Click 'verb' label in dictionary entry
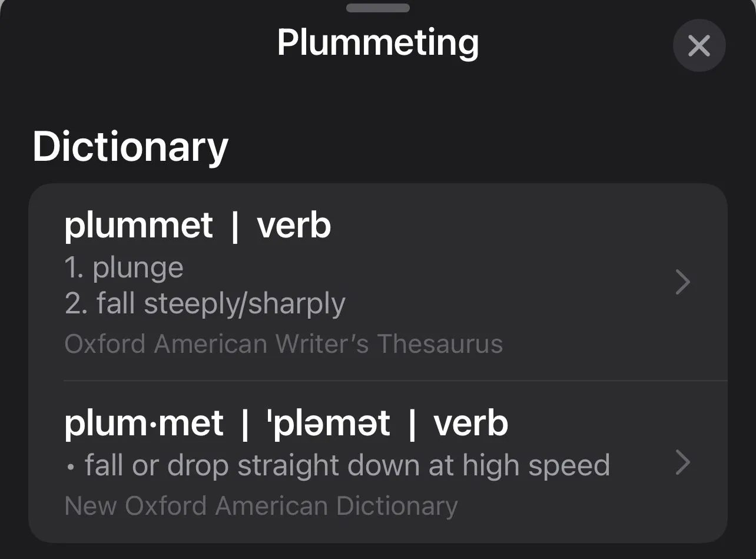756x559 pixels. (470, 423)
